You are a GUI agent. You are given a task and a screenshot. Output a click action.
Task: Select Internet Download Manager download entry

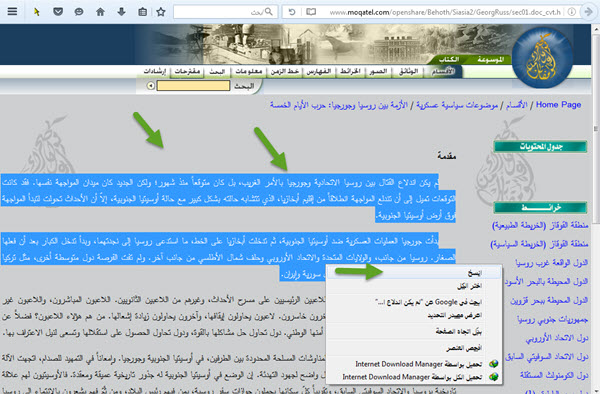(414, 364)
